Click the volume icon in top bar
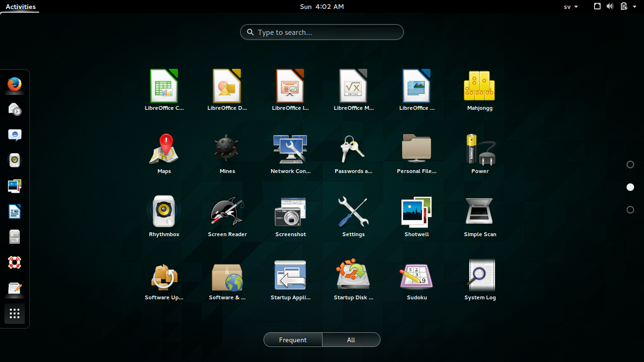 click(x=610, y=7)
